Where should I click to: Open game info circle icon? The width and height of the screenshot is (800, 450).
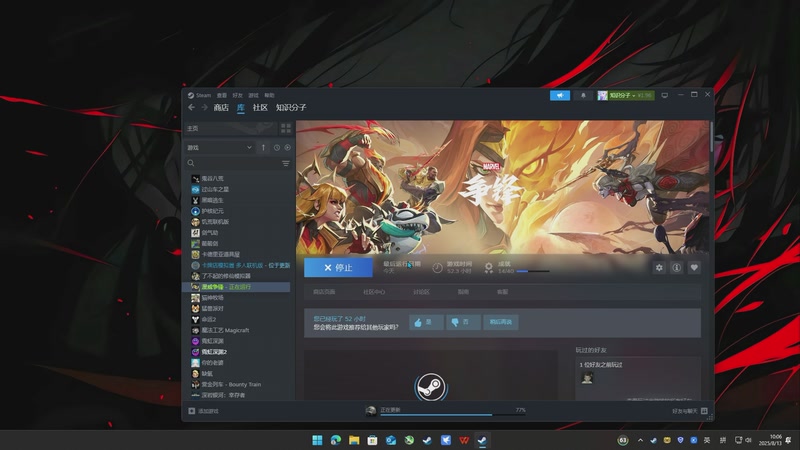pos(677,267)
